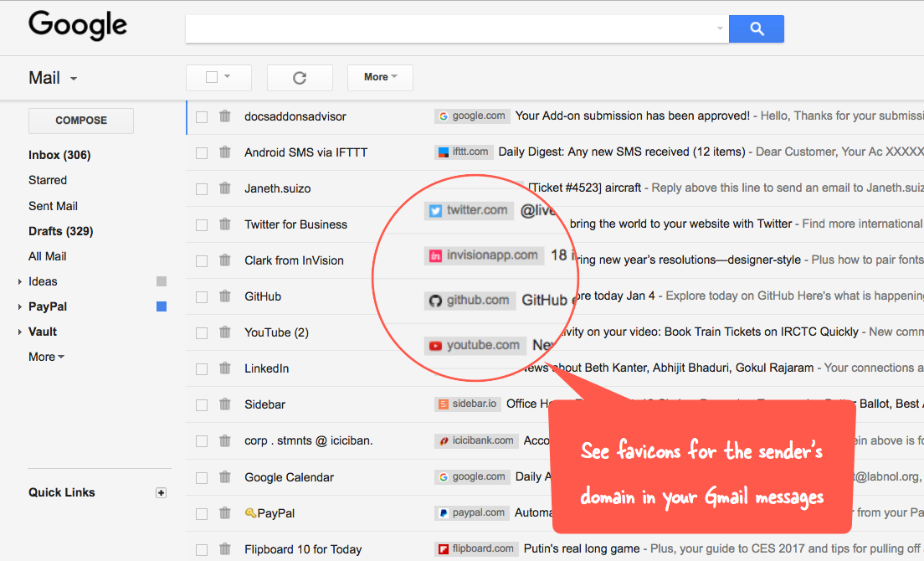This screenshot has height=561, width=924.
Task: Delete the Google Calendar email
Action: [225, 476]
